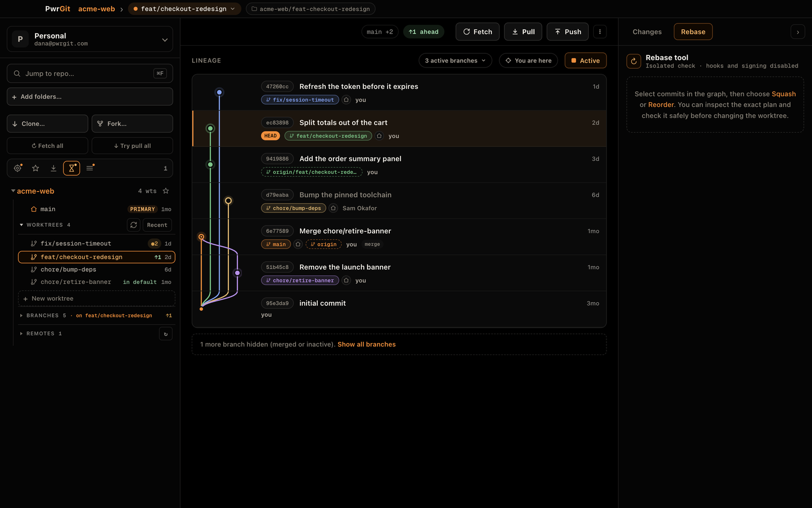Click home icon beside chore/retire-banner tag
Screen dimensions: 812x508
[346, 280]
